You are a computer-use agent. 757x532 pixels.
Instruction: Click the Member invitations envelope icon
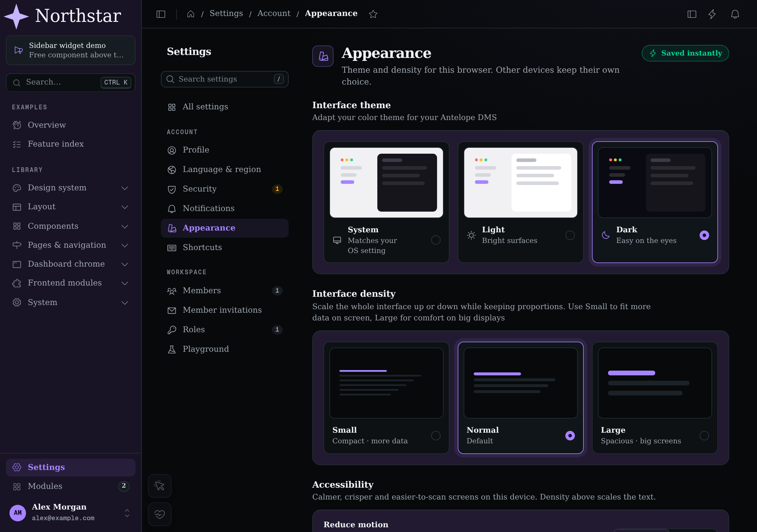coord(172,311)
